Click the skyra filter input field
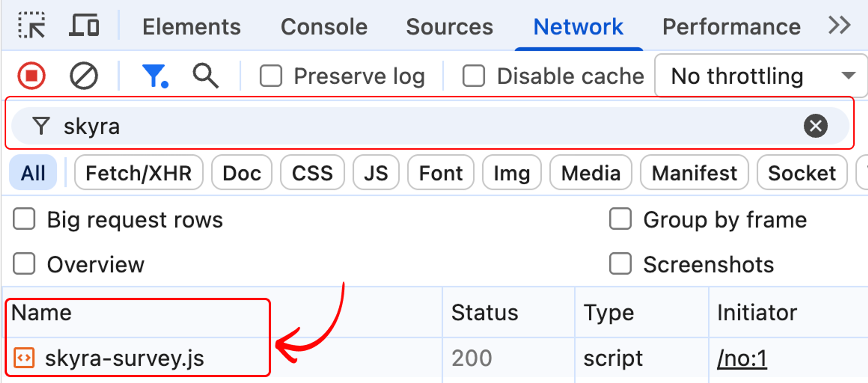Viewport: 868px width, 383px height. [x=430, y=126]
